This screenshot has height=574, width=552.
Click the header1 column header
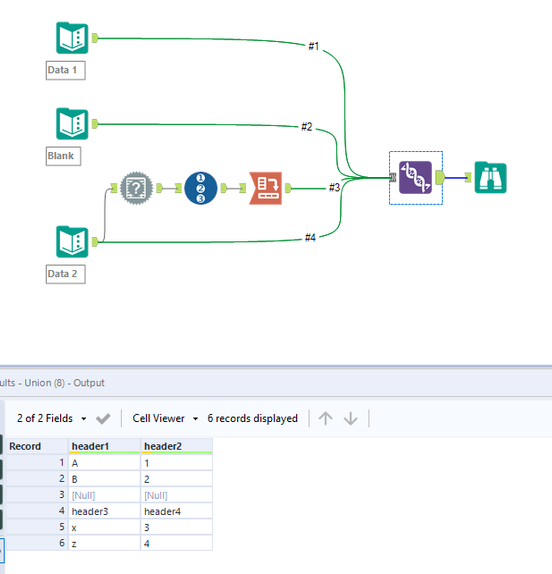click(104, 446)
